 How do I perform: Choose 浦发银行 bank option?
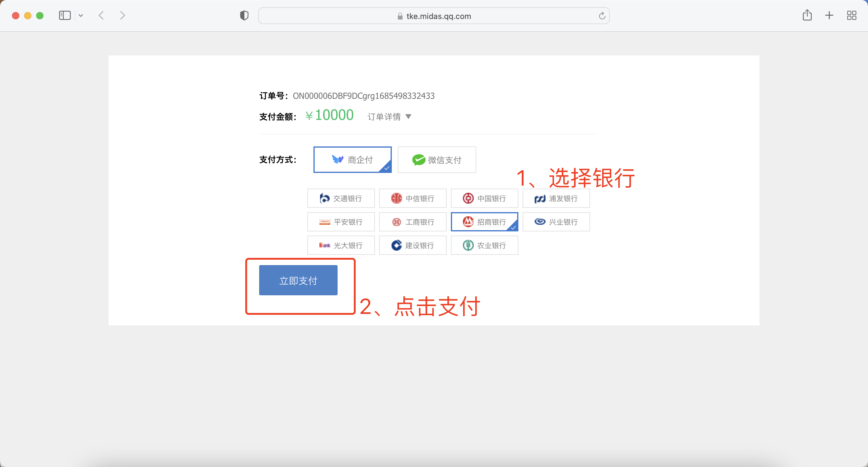coord(556,199)
